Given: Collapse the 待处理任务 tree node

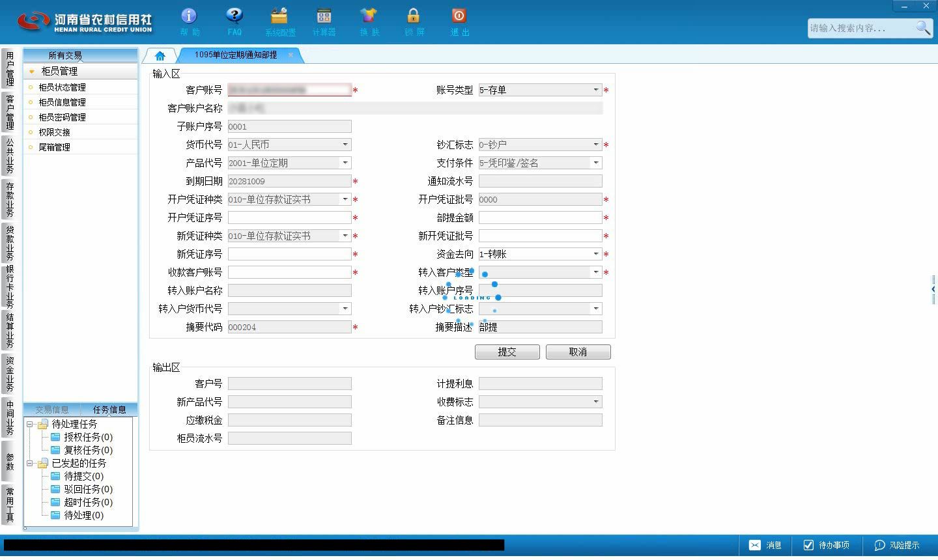Looking at the screenshot, I should (x=29, y=424).
